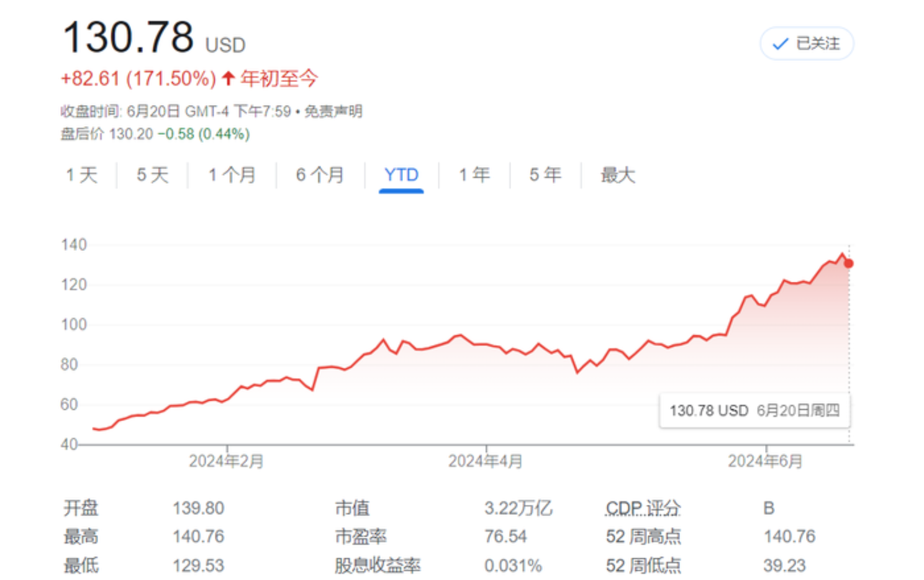The height and width of the screenshot is (580, 924).
Task: Click the red end-point dot on chart
Action: tap(849, 263)
